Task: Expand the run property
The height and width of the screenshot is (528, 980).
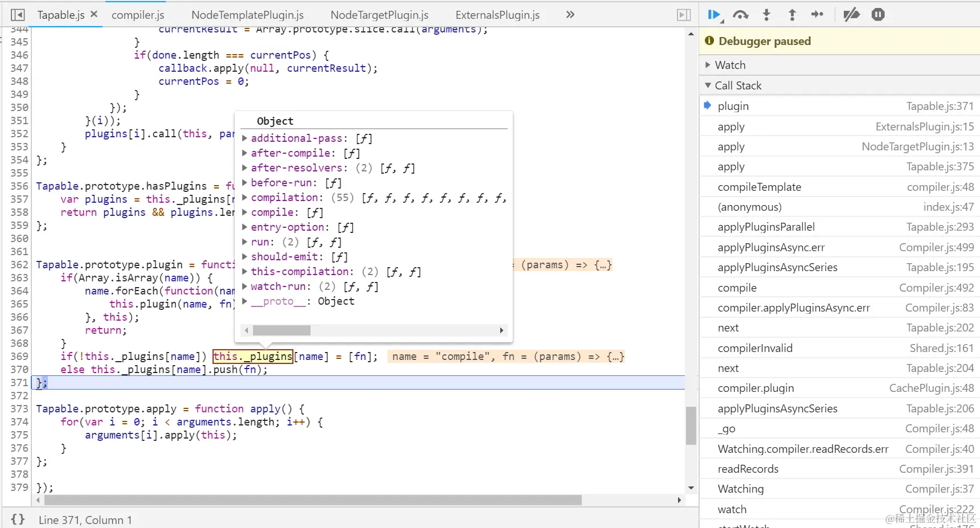Action: (244, 242)
